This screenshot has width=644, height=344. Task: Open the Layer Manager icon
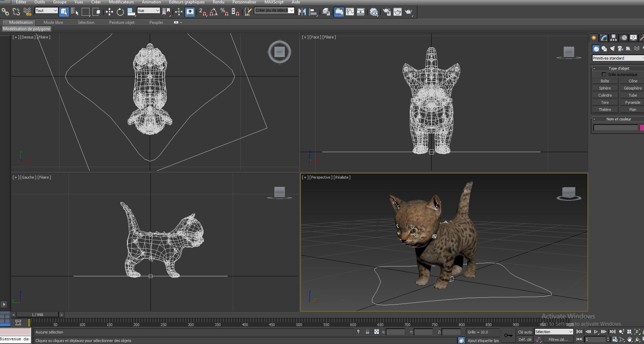[x=326, y=12]
